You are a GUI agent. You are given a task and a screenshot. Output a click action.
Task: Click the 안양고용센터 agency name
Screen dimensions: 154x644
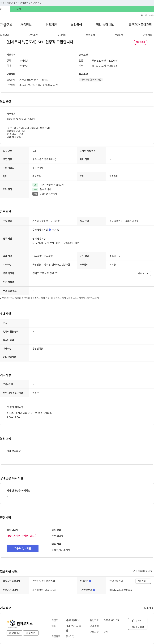click(x=116, y=581)
